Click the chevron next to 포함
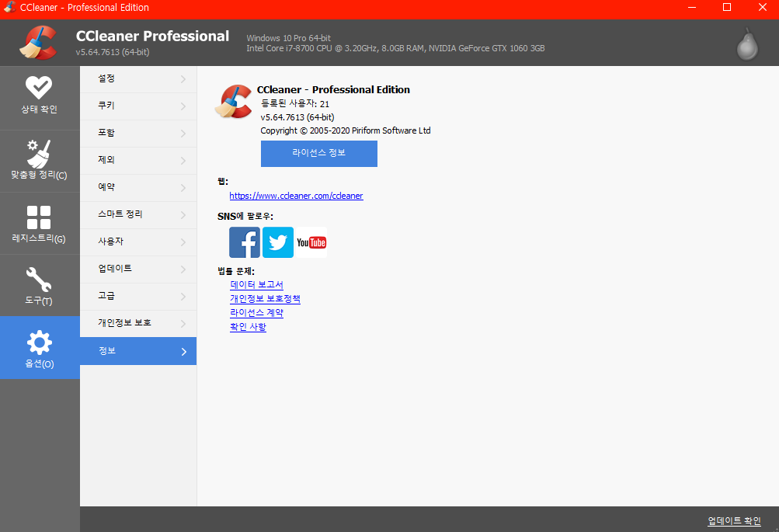779x532 pixels. [183, 134]
